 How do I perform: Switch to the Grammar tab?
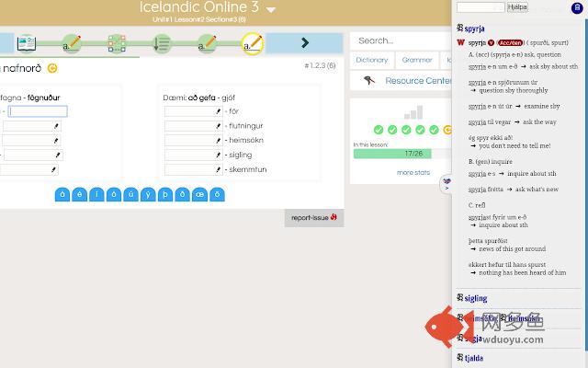[x=416, y=60]
